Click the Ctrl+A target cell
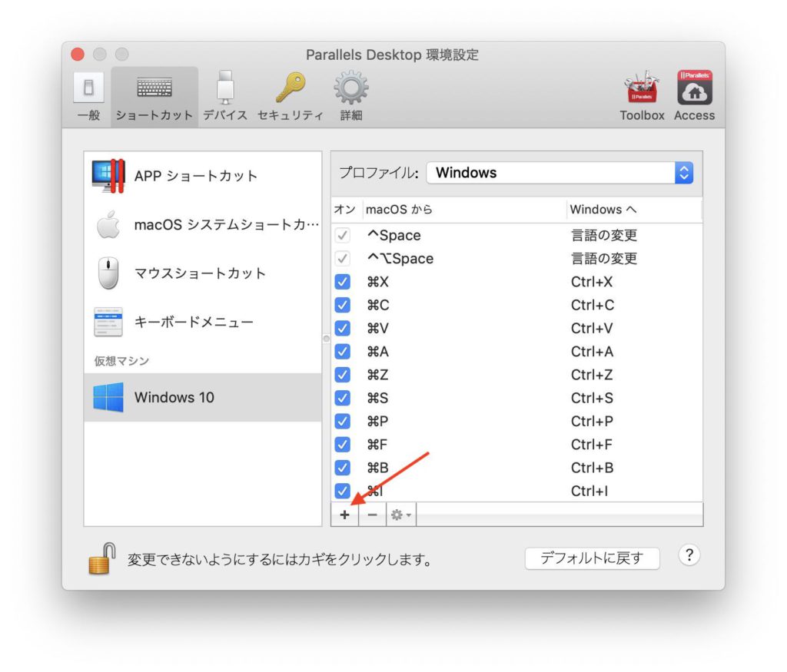This screenshot has width=787, height=672. (593, 352)
